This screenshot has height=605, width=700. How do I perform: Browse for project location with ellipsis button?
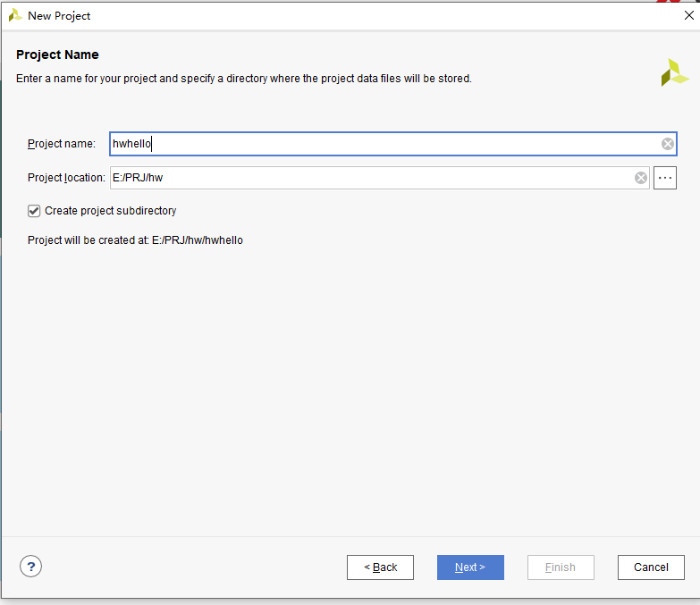[665, 178]
